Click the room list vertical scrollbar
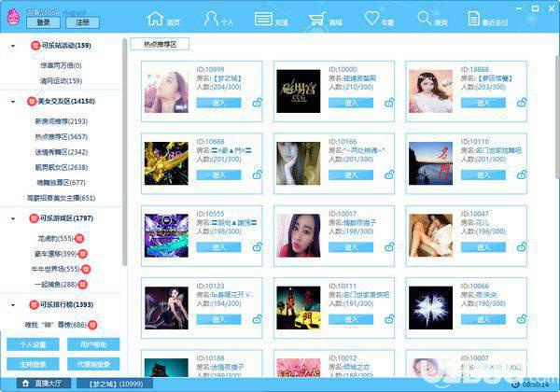Image resolution: width=560 pixels, height=392 pixels. click(x=557, y=118)
